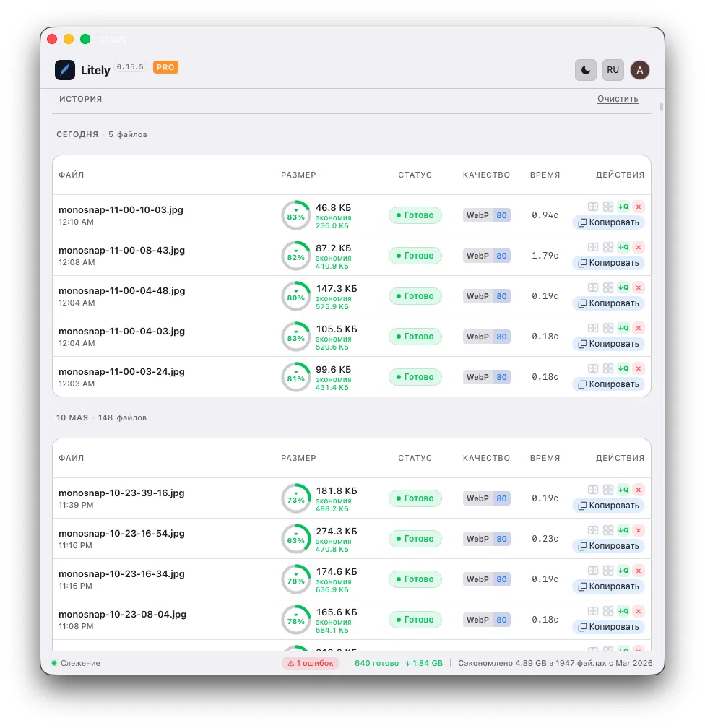Screen dimensions: 705x728
Task: Lower quality (↓Q) for monosnap-11-00-04-03.jpg
Action: pos(623,328)
